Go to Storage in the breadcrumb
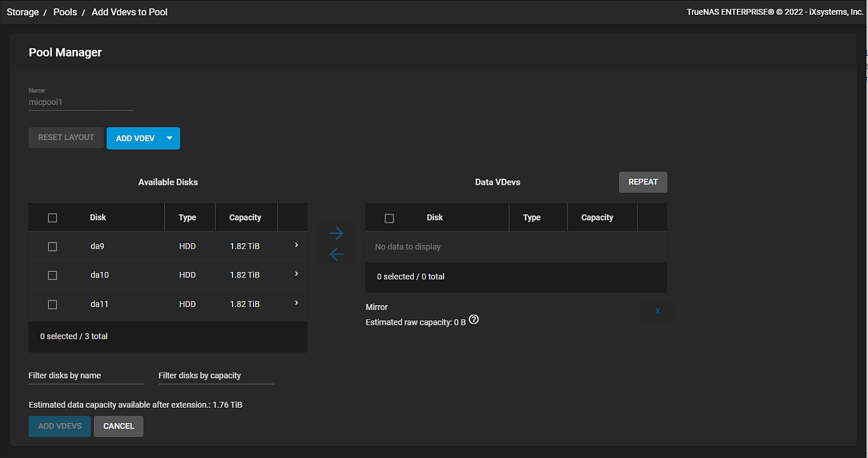This screenshot has height=458, width=868. pyautogui.click(x=23, y=12)
